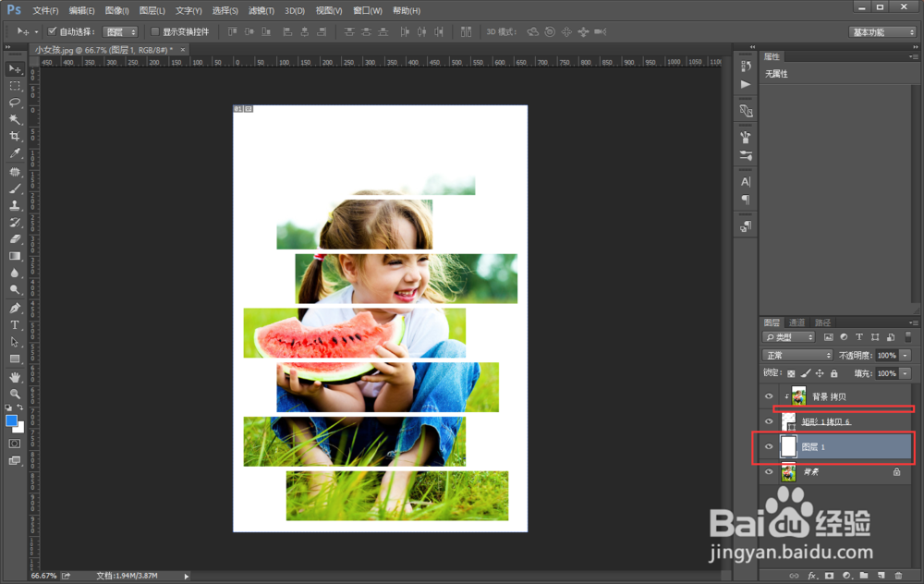Image resolution: width=924 pixels, height=584 pixels.
Task: Open the layer style fx menu
Action: tap(812, 575)
